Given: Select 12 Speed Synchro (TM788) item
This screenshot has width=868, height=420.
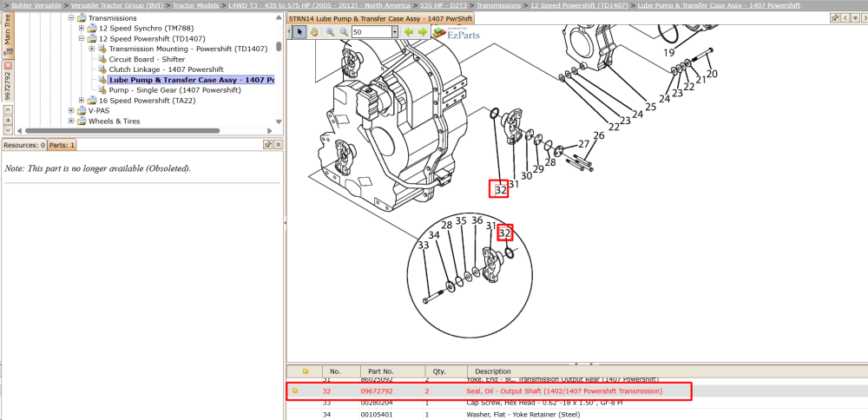Looking at the screenshot, I should (146, 29).
